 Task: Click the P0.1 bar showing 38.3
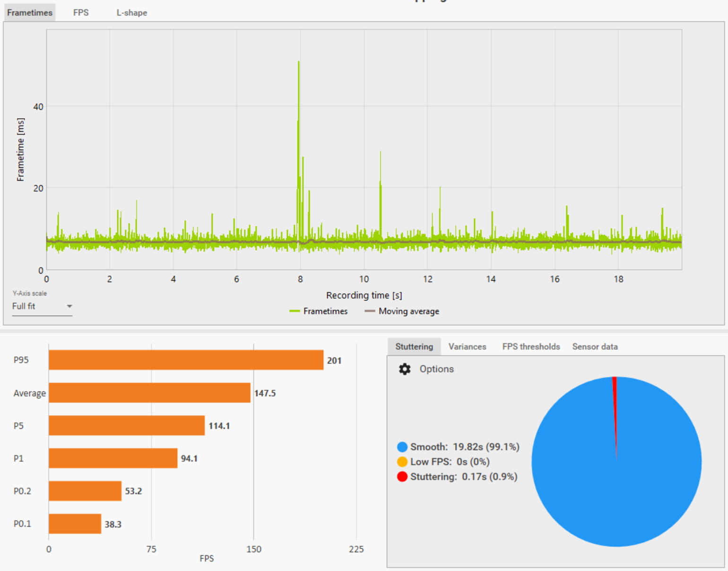[75, 524]
